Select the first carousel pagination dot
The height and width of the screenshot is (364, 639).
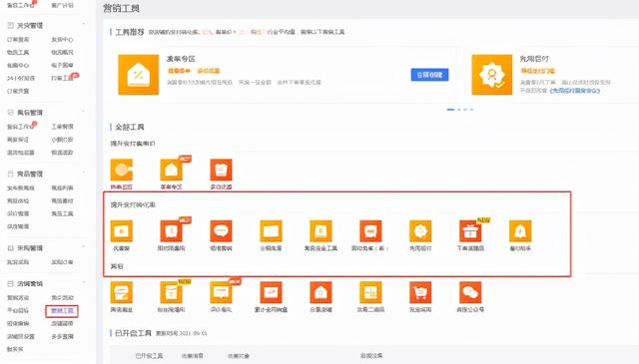[450, 110]
